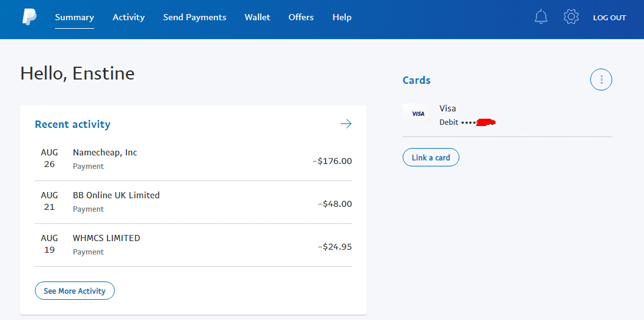Open the Recent activity heading link

[x=73, y=124]
